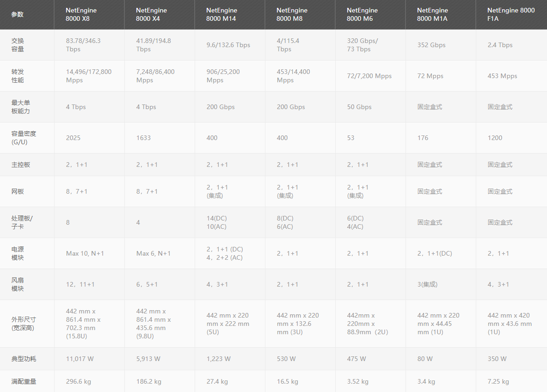Click the 453/14,400 Mpps value

click(x=294, y=76)
